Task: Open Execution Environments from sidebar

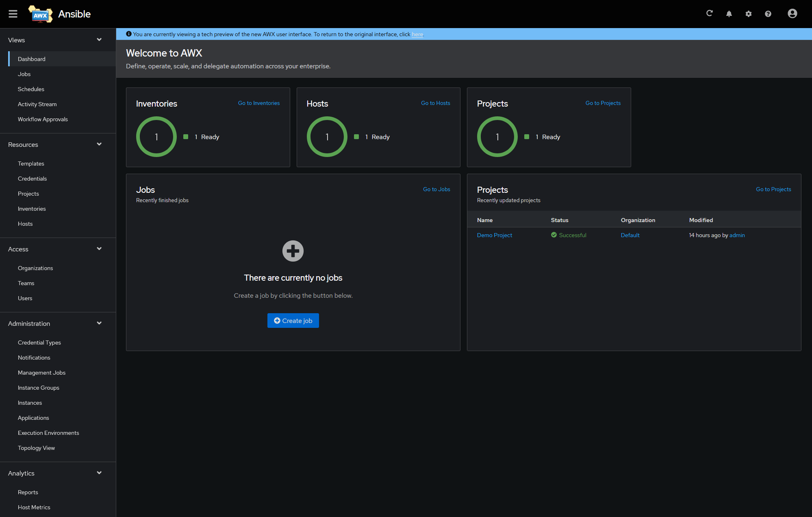Action: 48,433
